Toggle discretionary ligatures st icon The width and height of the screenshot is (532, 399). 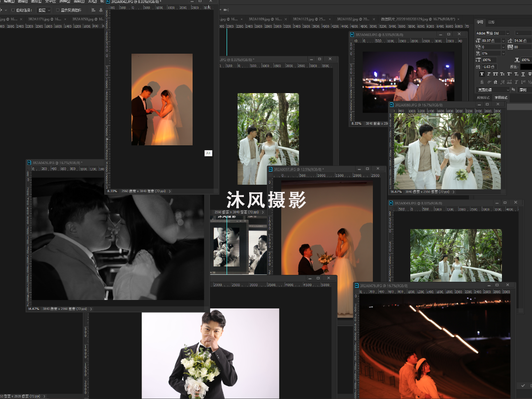pos(496,82)
